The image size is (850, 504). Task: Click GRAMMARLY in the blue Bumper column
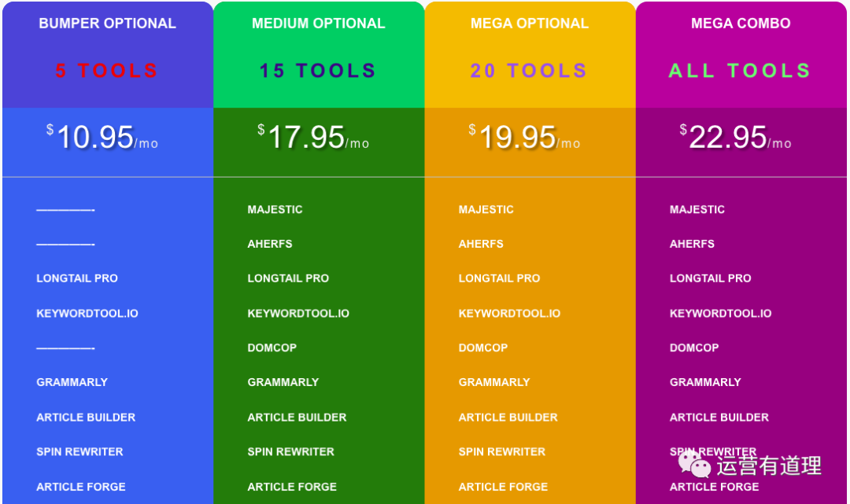click(x=72, y=382)
